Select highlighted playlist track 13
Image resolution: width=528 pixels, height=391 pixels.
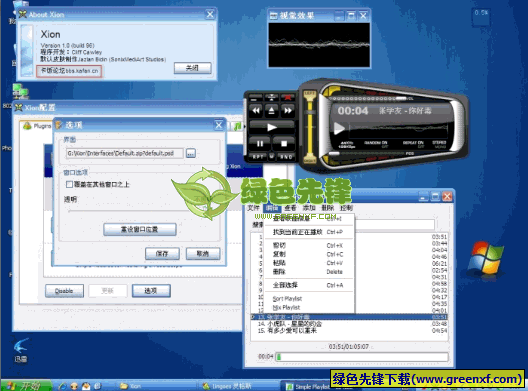(x=349, y=317)
